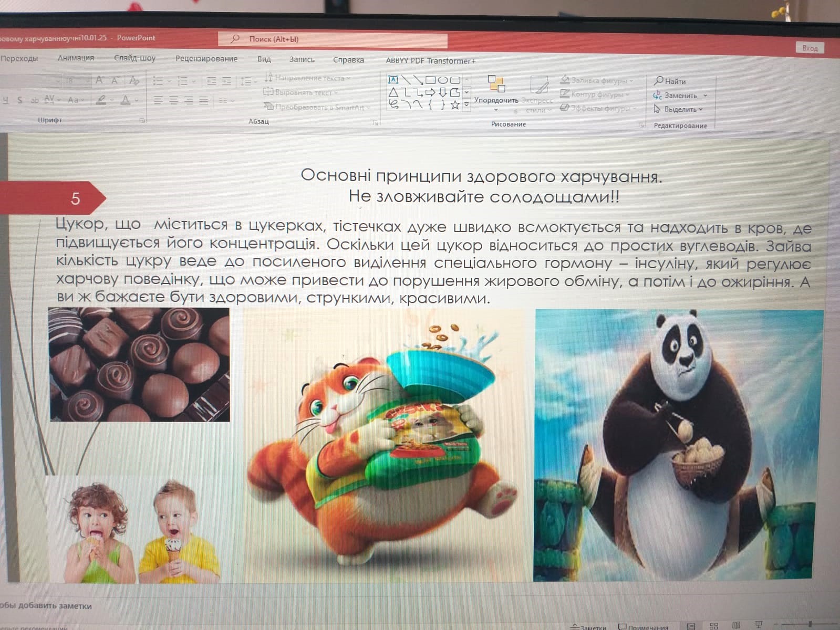
Task: Click the center text alignment icon
Action: coord(173,100)
